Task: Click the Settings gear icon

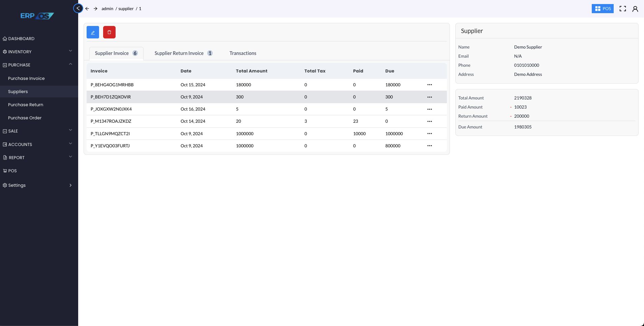Action: pyautogui.click(x=5, y=185)
